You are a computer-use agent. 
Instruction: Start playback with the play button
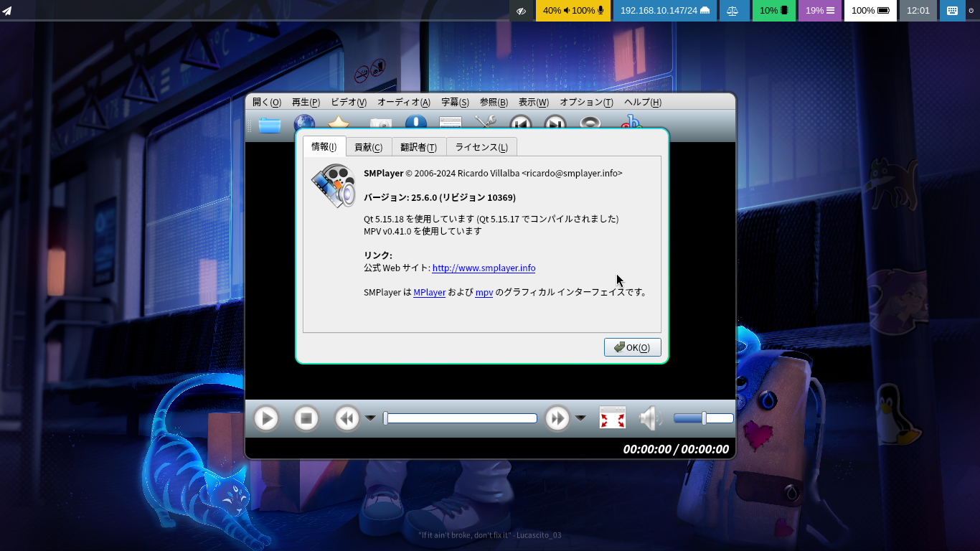[266, 418]
